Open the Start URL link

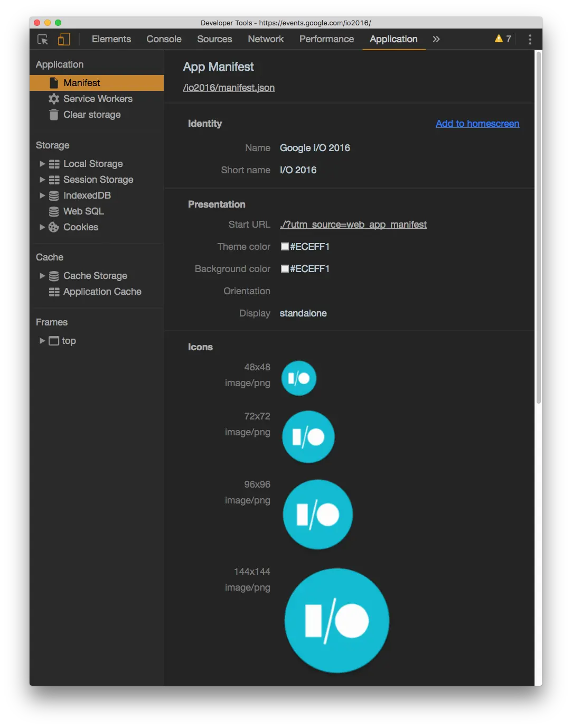click(353, 225)
